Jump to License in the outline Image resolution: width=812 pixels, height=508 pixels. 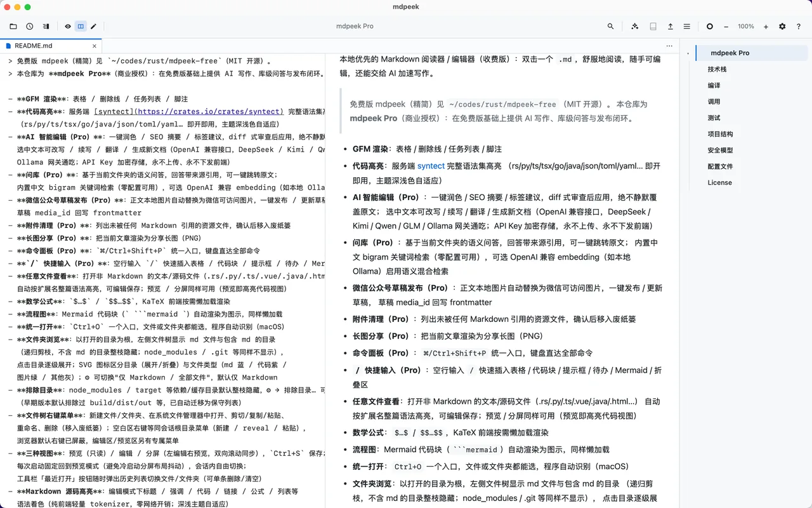coord(719,182)
